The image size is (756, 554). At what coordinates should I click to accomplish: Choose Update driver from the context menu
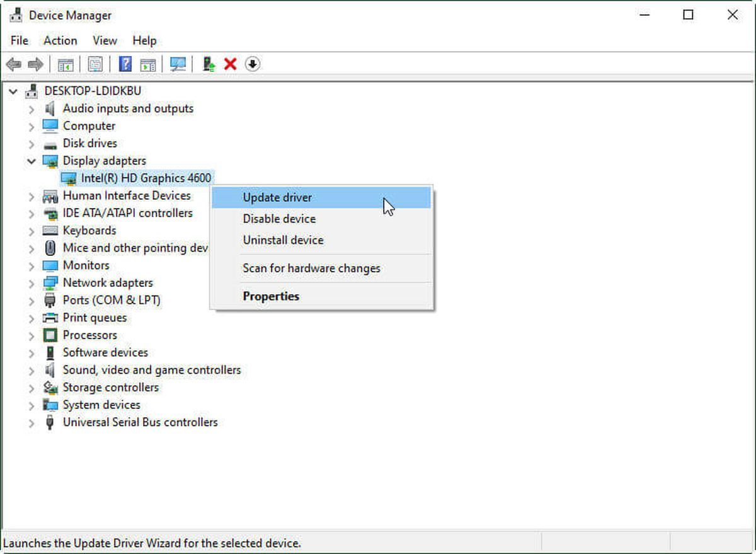(x=321, y=197)
